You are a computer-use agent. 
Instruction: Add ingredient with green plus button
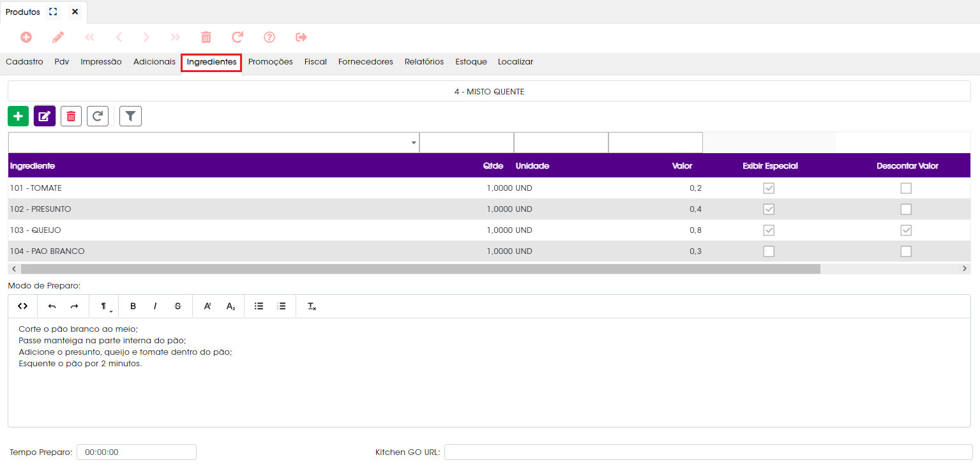pos(19,116)
